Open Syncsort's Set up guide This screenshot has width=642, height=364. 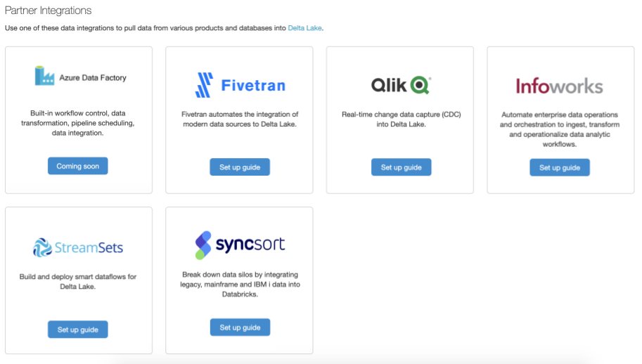[x=240, y=327]
